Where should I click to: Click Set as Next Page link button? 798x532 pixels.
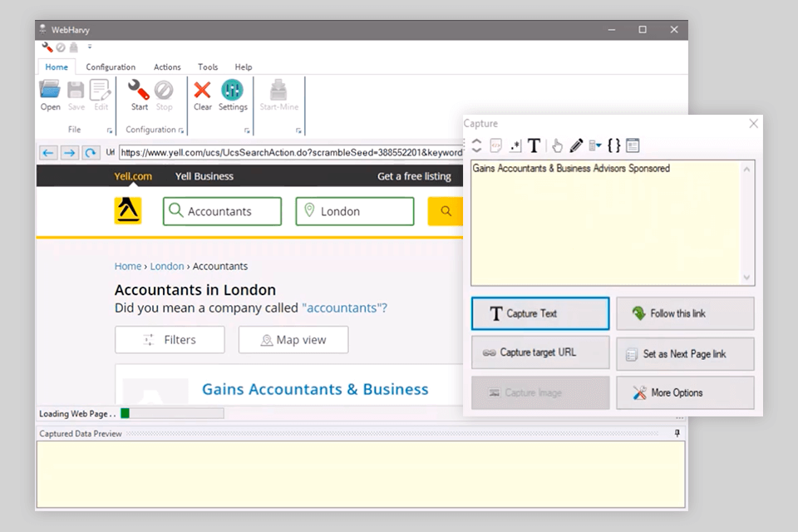point(685,354)
